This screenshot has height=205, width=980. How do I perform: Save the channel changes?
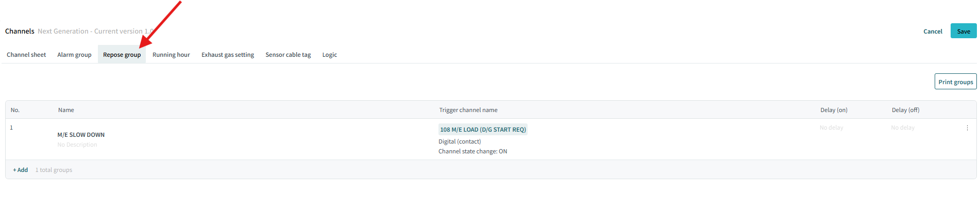[x=964, y=31]
